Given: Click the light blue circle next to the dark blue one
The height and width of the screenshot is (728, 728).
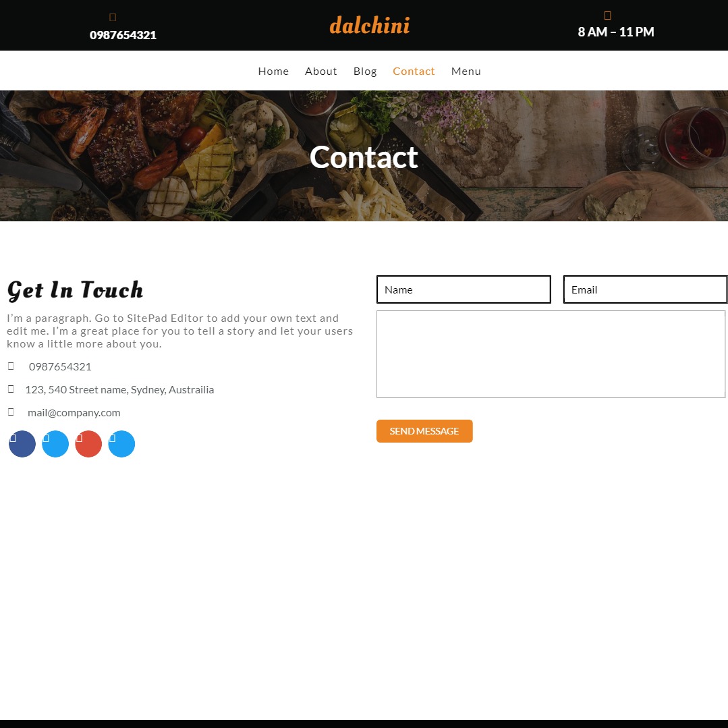Looking at the screenshot, I should coord(55,444).
